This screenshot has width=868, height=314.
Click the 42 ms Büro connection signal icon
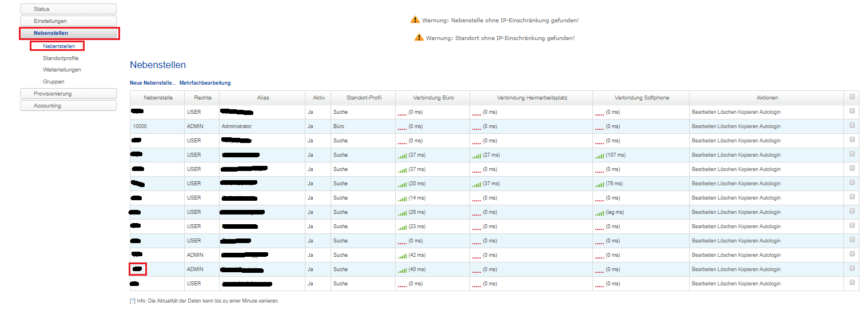[403, 256]
